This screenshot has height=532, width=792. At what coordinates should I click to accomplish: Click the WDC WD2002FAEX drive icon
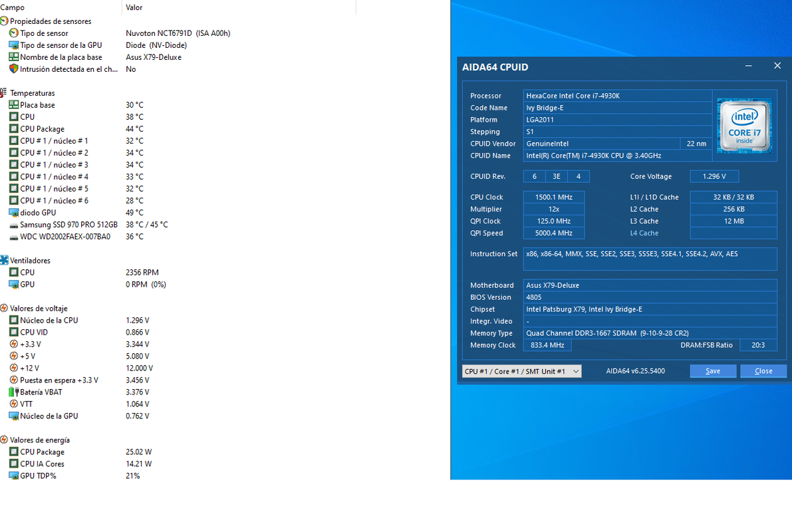[x=14, y=237]
